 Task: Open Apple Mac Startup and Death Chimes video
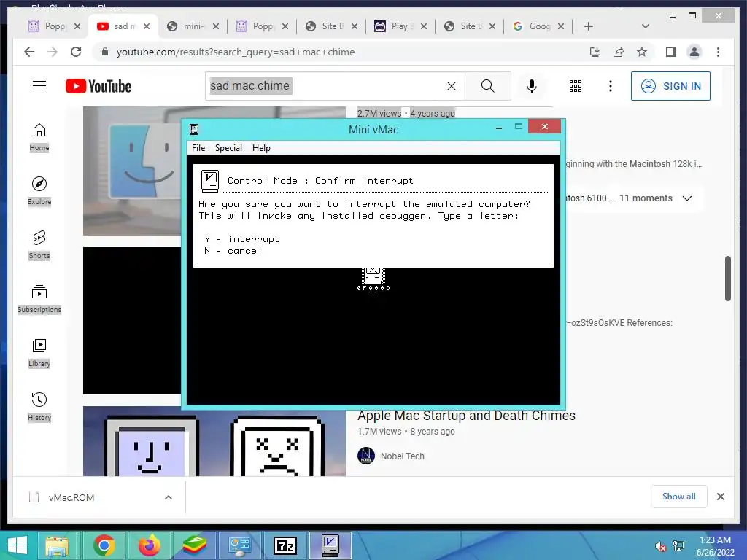pyautogui.click(x=466, y=416)
